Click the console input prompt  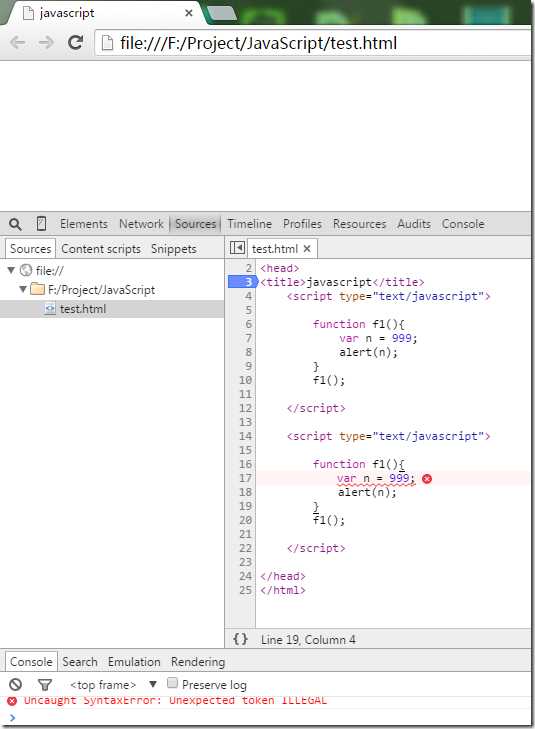[265, 717]
